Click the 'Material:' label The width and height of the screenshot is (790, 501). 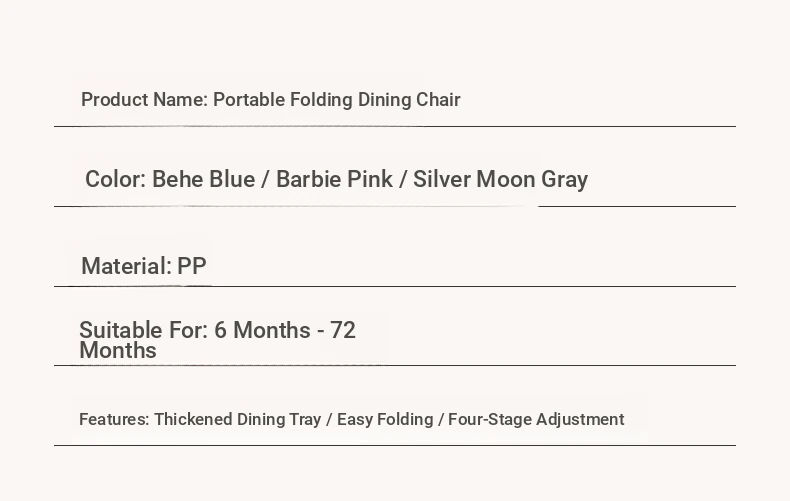tap(126, 267)
